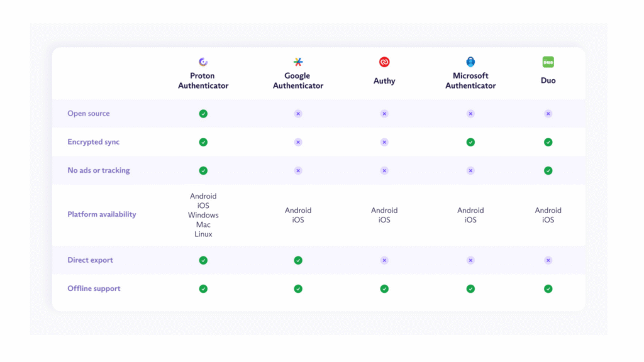This screenshot has height=362, width=644.
Task: Click Authy's 'Android iOS' platform cell
Action: click(384, 215)
